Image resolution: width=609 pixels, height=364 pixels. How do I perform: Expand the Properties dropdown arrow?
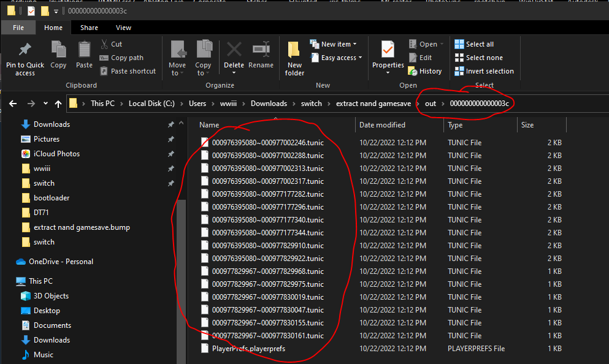(388, 73)
